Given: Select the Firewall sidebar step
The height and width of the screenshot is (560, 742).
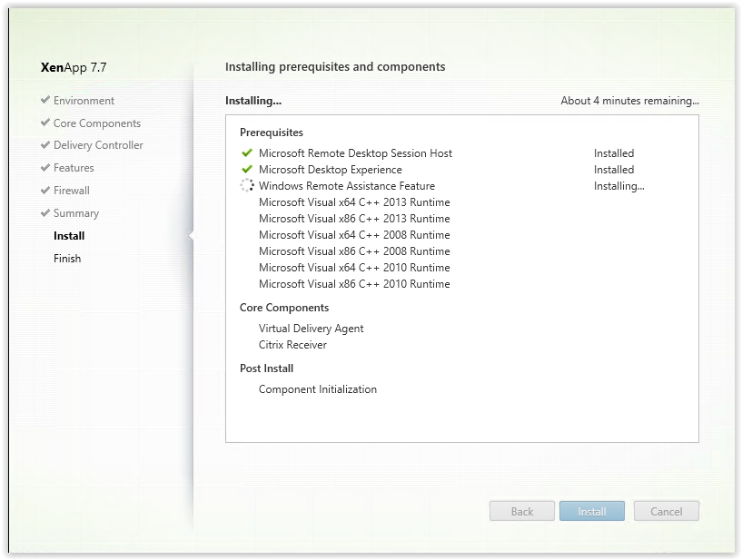Looking at the screenshot, I should pos(71,191).
